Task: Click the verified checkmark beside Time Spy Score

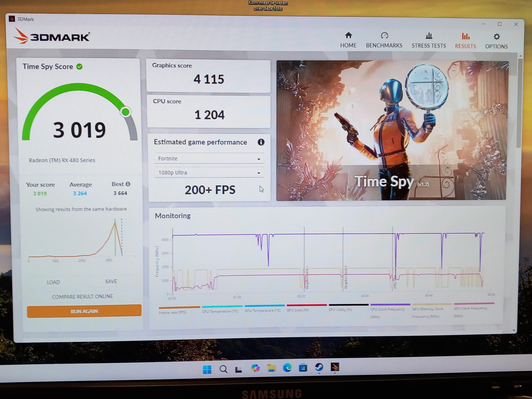Action: click(x=80, y=67)
